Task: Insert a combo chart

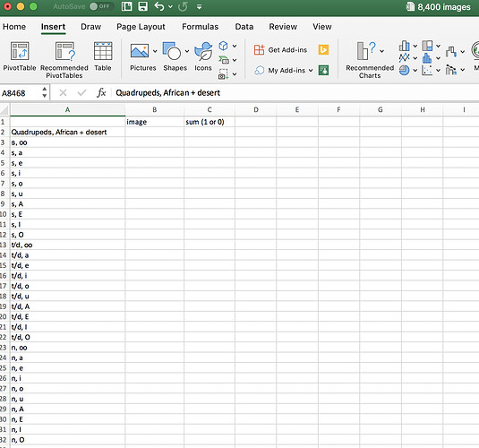Action: click(x=451, y=70)
